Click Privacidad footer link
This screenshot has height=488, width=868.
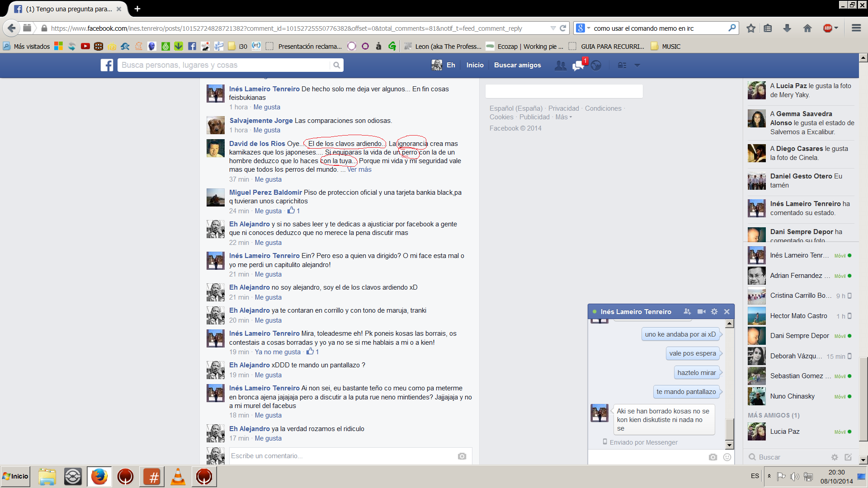(563, 108)
